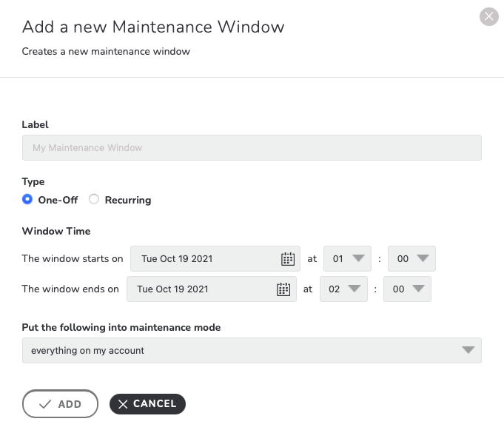
Task: Expand the 'everything on my account' dropdown
Action: click(x=252, y=350)
